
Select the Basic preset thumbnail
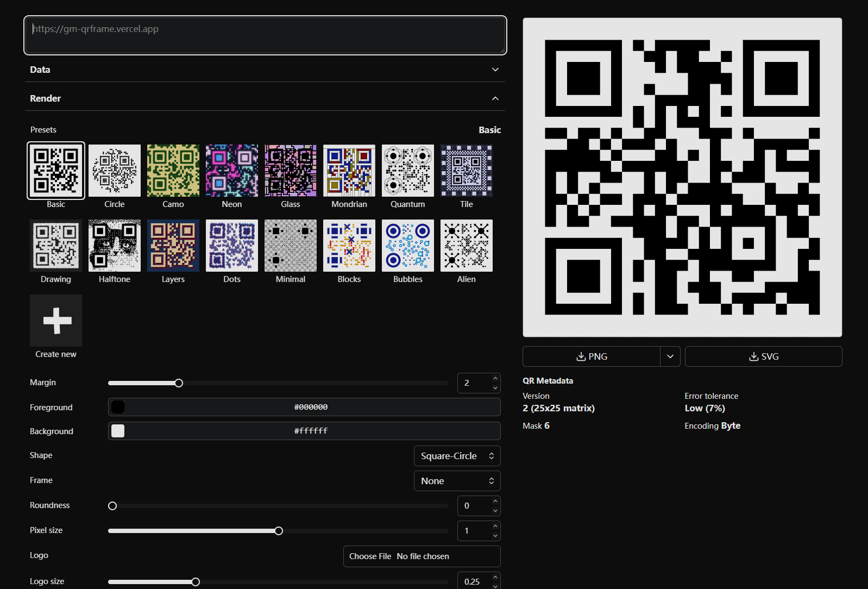pyautogui.click(x=56, y=171)
